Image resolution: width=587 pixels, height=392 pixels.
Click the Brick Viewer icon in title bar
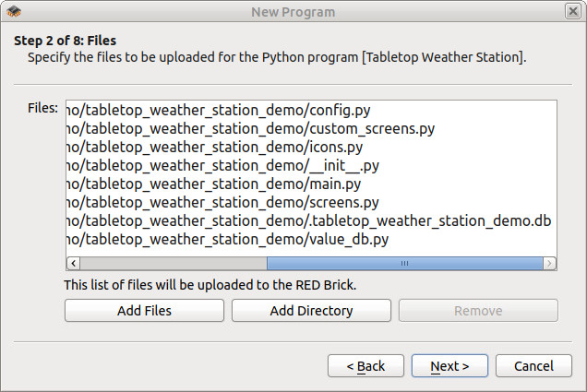[x=14, y=12]
